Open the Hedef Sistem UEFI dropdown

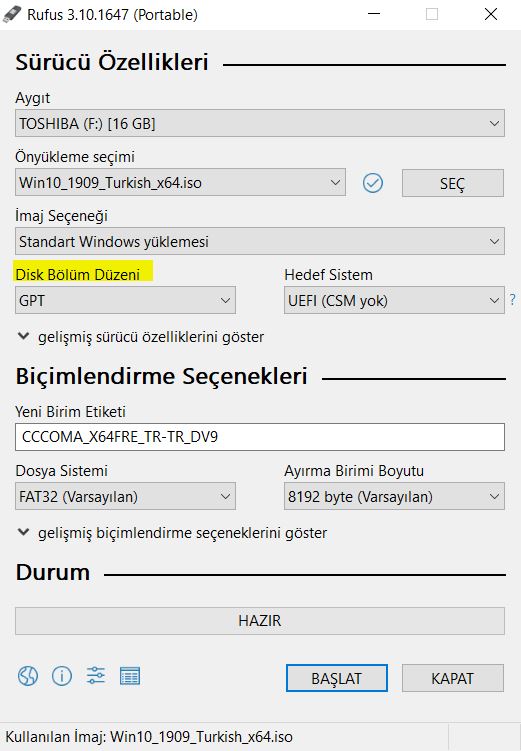(x=394, y=300)
